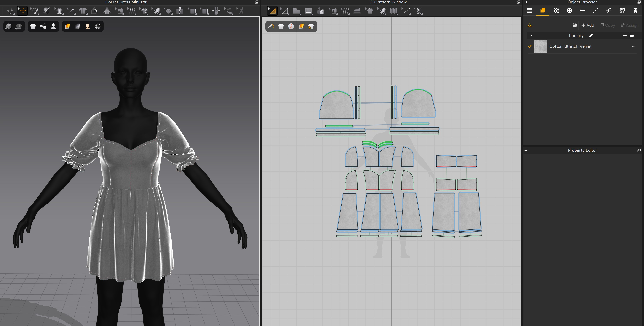Collapse the Primary fabric section
Viewport: 644px width, 326px height.
(531, 35)
